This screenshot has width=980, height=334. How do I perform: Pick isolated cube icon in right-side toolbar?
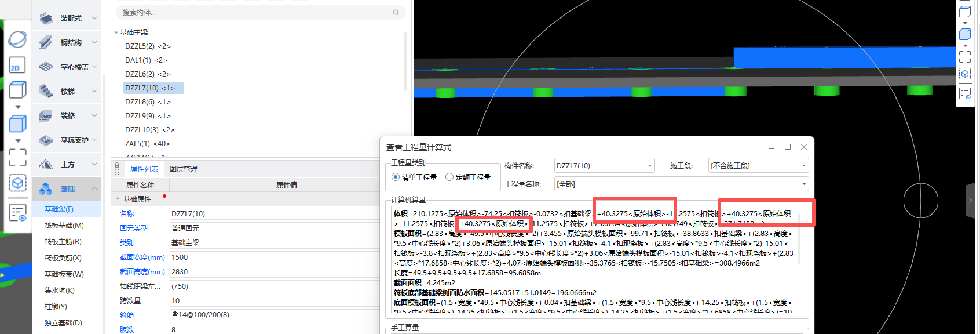pos(965,74)
